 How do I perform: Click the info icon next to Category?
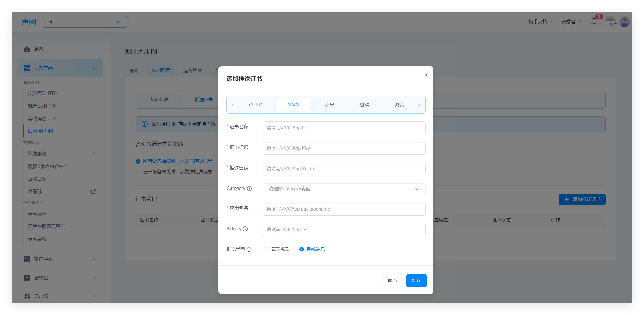pyautogui.click(x=249, y=189)
